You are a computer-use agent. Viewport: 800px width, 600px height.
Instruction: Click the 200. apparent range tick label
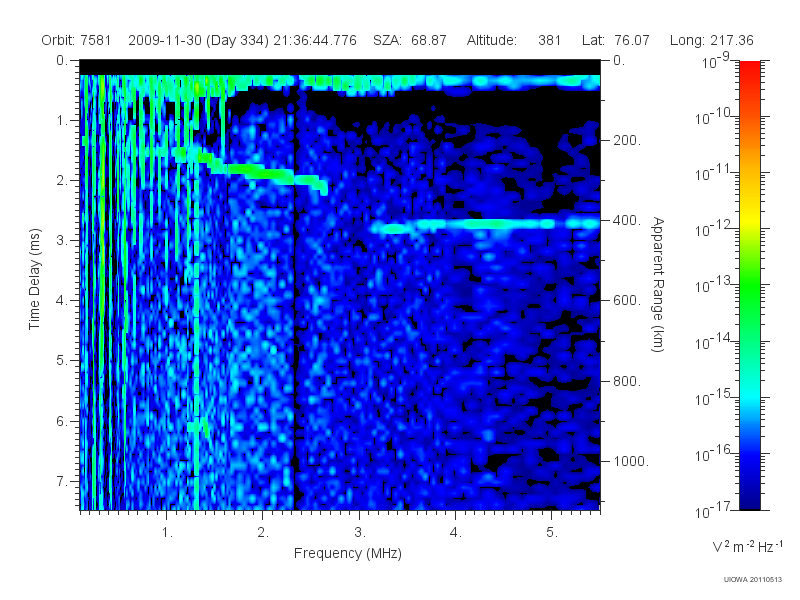pos(627,140)
